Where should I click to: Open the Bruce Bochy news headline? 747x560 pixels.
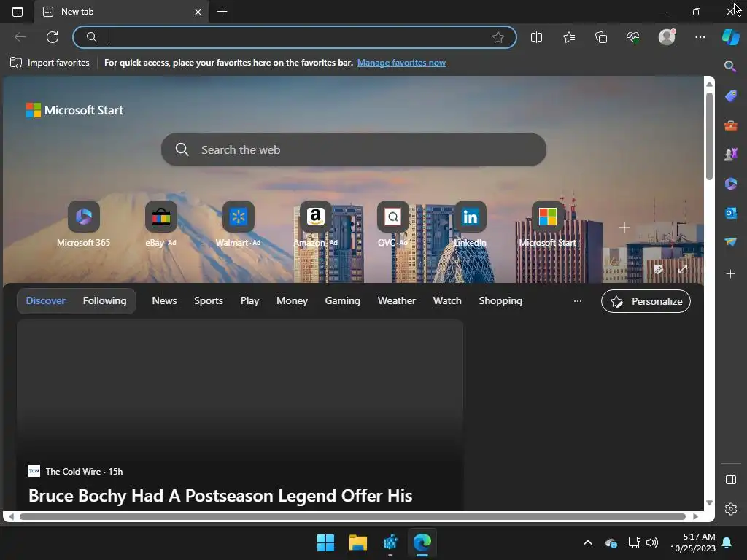[x=220, y=496]
